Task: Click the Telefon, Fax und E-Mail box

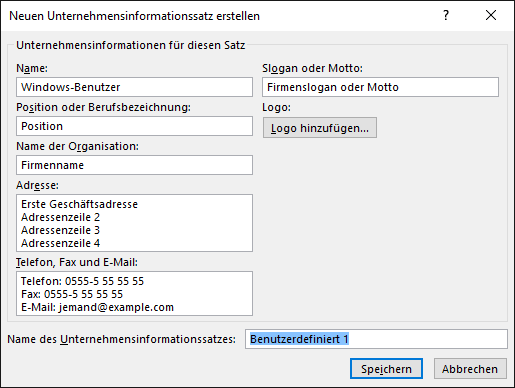Action: (x=134, y=294)
